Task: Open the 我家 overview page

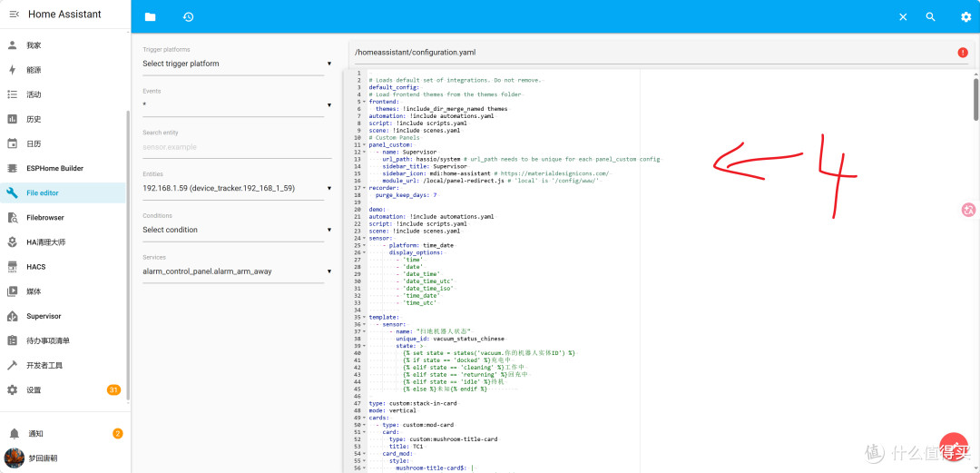Action: [63, 45]
